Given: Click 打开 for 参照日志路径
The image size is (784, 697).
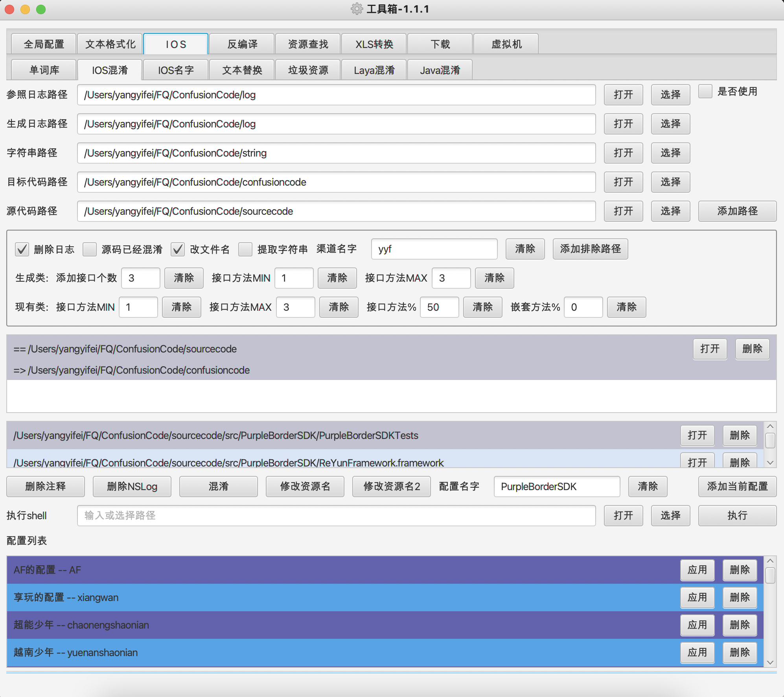Looking at the screenshot, I should (x=624, y=95).
